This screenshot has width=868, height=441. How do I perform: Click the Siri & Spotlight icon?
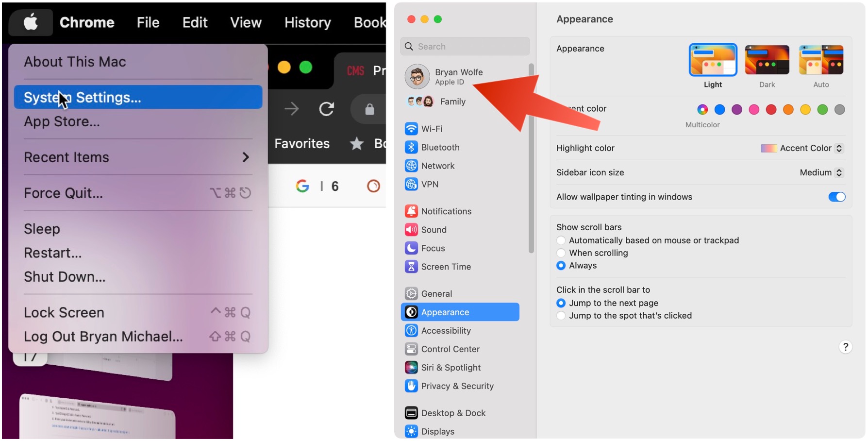pyautogui.click(x=411, y=368)
